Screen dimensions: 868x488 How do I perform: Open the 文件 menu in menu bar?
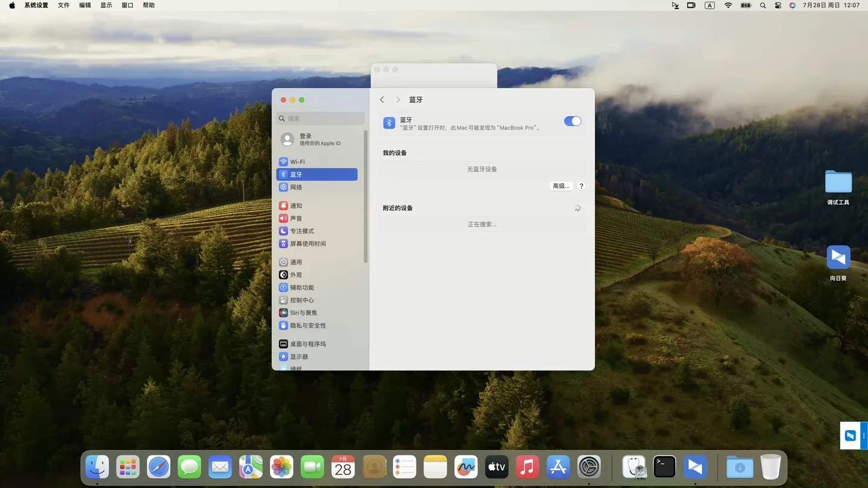(63, 5)
